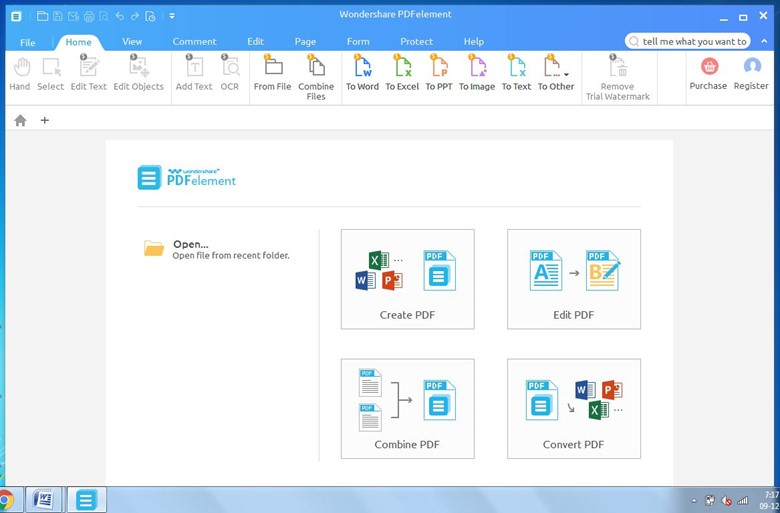Viewport: 780px width, 513px height.
Task: Click the Edit PDF tile
Action: click(x=573, y=279)
